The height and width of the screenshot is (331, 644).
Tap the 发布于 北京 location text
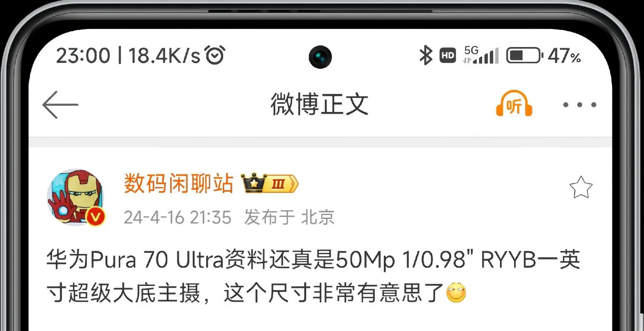289,217
